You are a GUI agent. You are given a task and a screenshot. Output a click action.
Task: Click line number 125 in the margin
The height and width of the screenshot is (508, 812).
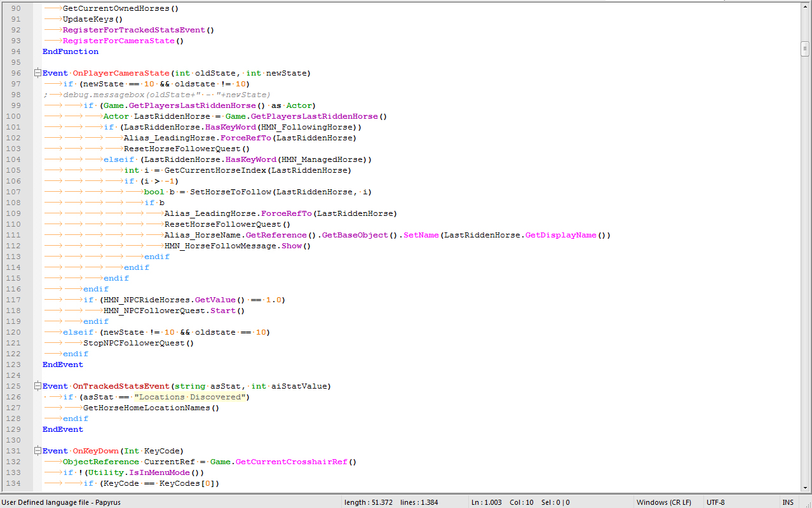[14, 386]
